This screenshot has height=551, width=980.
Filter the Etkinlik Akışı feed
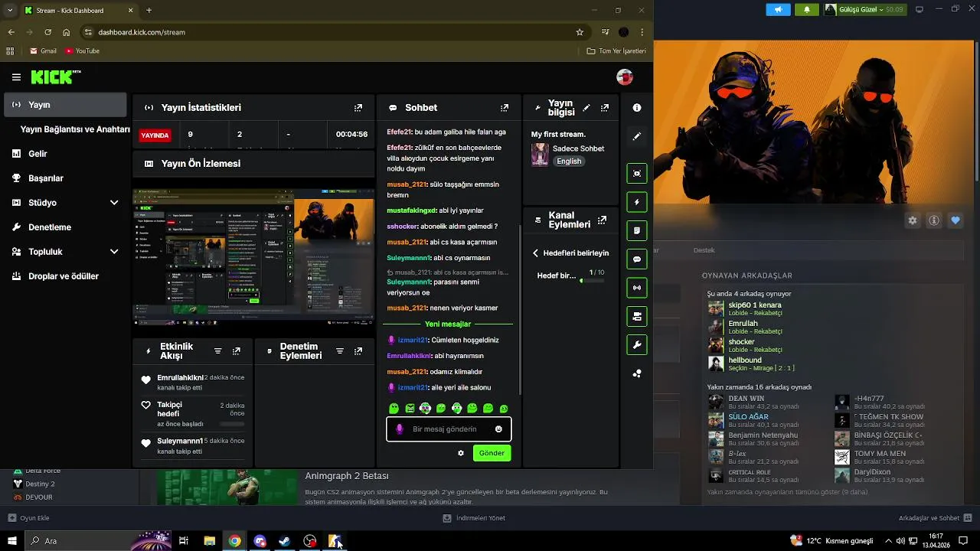coord(217,351)
